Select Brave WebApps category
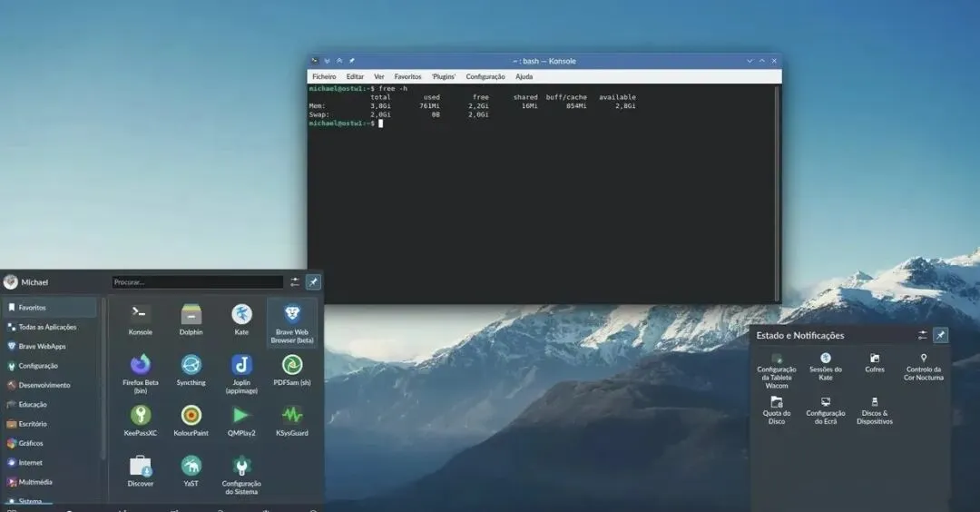The width and height of the screenshot is (980, 512). (x=50, y=347)
